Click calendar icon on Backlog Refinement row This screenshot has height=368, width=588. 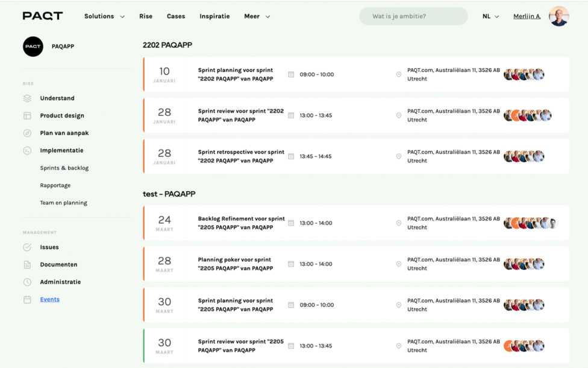[291, 223]
